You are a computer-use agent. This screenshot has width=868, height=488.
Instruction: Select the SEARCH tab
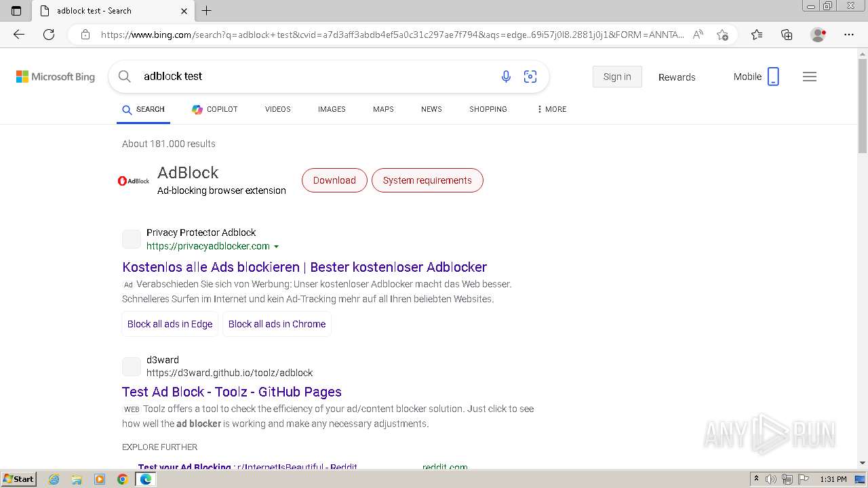click(143, 109)
